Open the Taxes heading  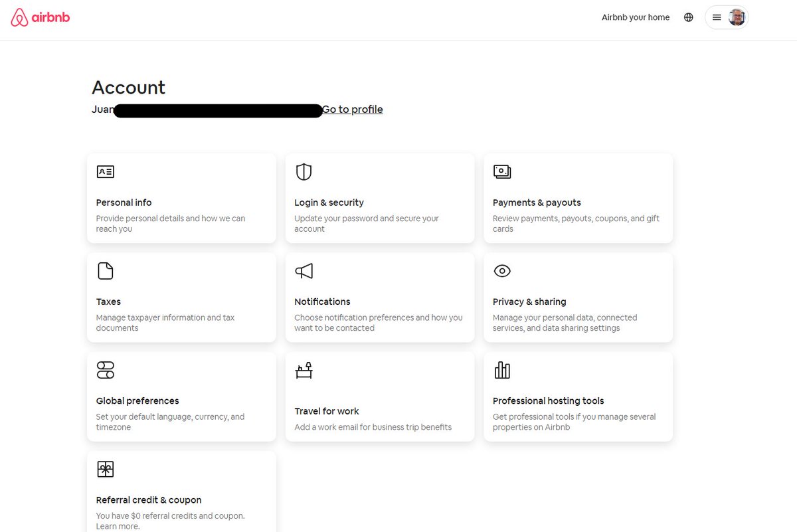(x=109, y=302)
